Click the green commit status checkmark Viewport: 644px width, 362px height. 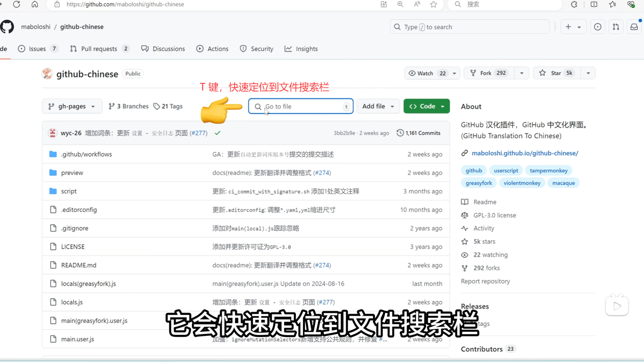tap(217, 133)
